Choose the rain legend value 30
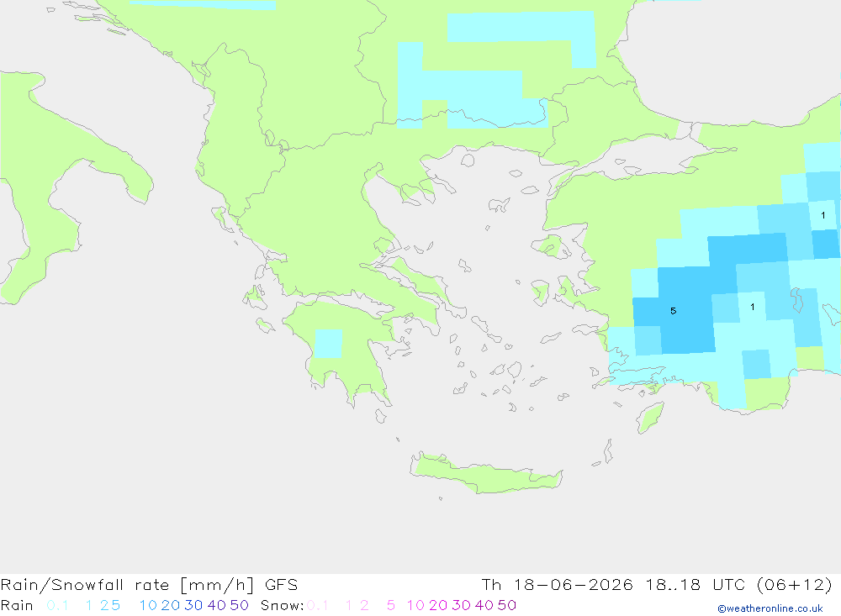The height and width of the screenshot is (616, 841). click(x=193, y=605)
